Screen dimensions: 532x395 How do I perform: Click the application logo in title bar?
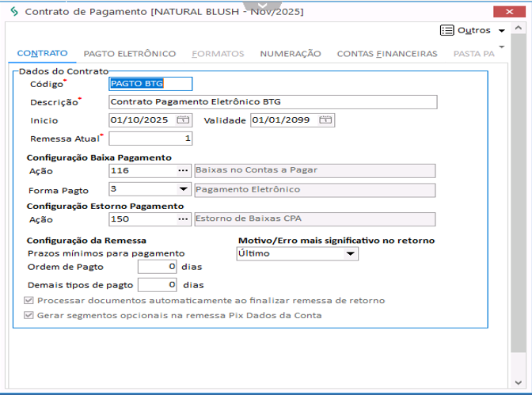click(x=14, y=12)
